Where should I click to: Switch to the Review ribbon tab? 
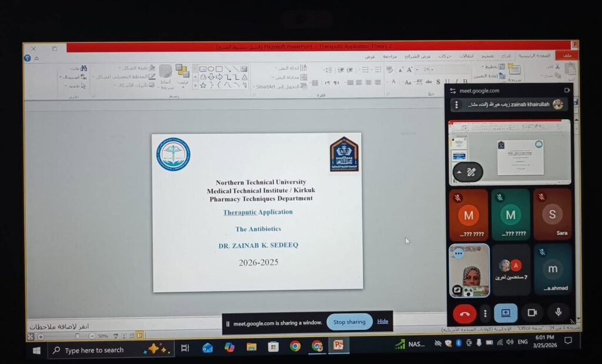coord(390,56)
